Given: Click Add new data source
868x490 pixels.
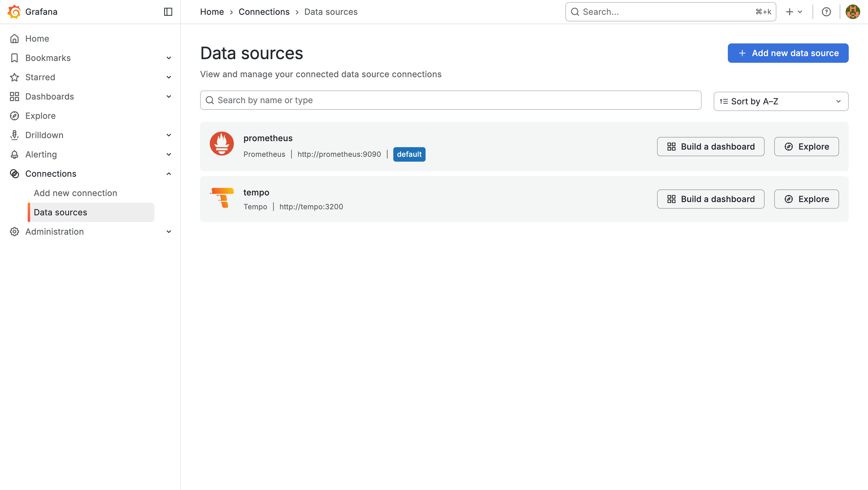Looking at the screenshot, I should (x=788, y=53).
